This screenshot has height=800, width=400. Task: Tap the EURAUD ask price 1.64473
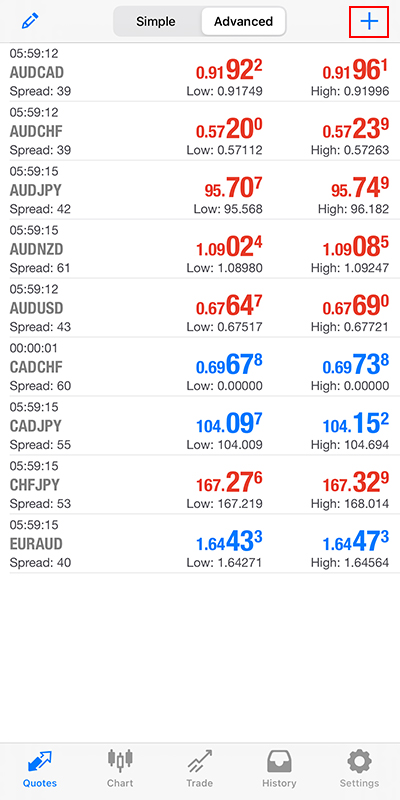click(356, 542)
